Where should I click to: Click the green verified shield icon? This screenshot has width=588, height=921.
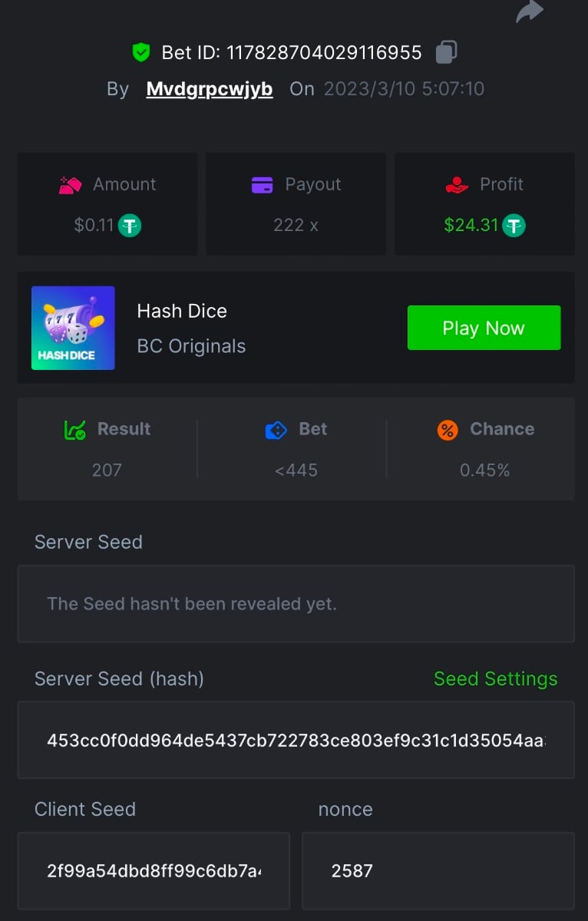pyautogui.click(x=140, y=52)
